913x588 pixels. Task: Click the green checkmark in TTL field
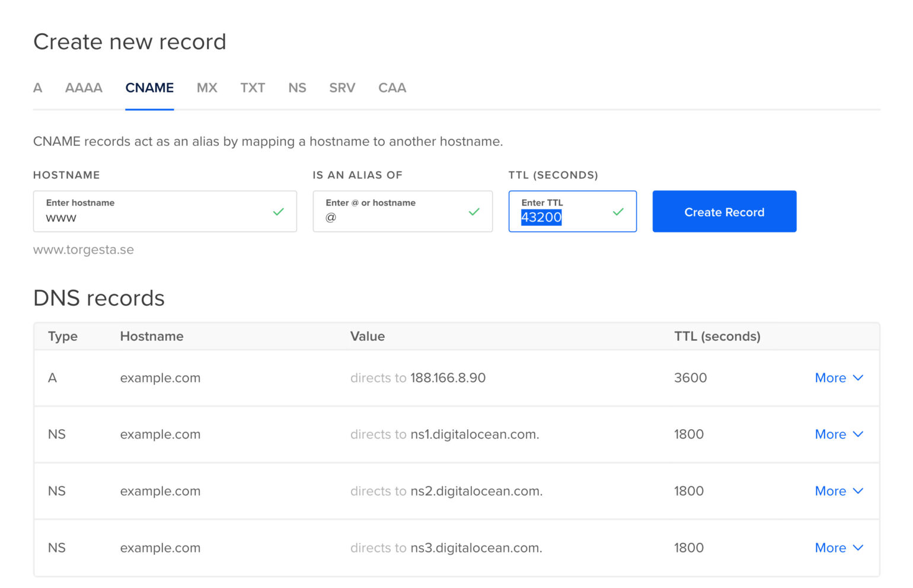(x=618, y=212)
